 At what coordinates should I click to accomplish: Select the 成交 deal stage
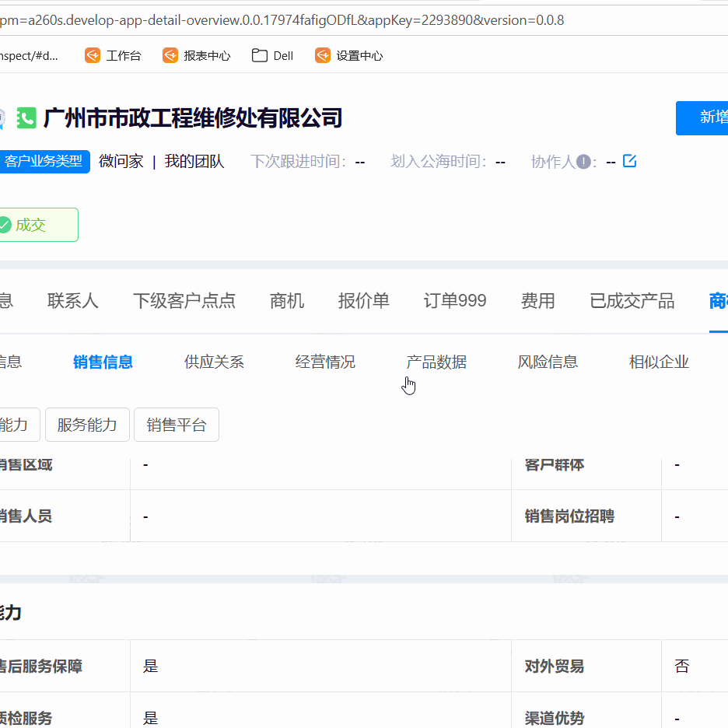31,224
